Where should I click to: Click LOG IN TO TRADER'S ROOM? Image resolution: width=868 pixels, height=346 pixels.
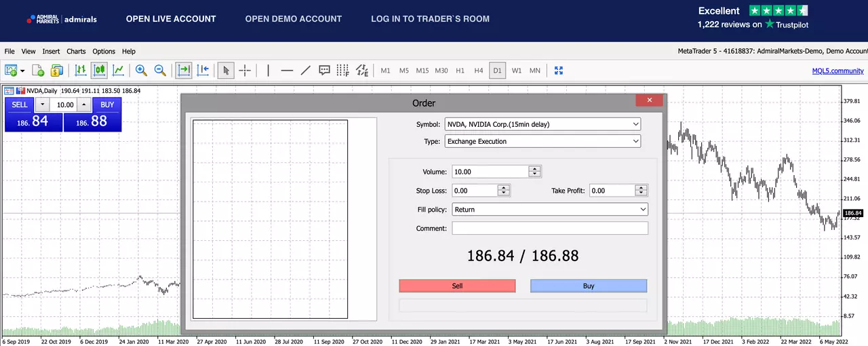(430, 19)
